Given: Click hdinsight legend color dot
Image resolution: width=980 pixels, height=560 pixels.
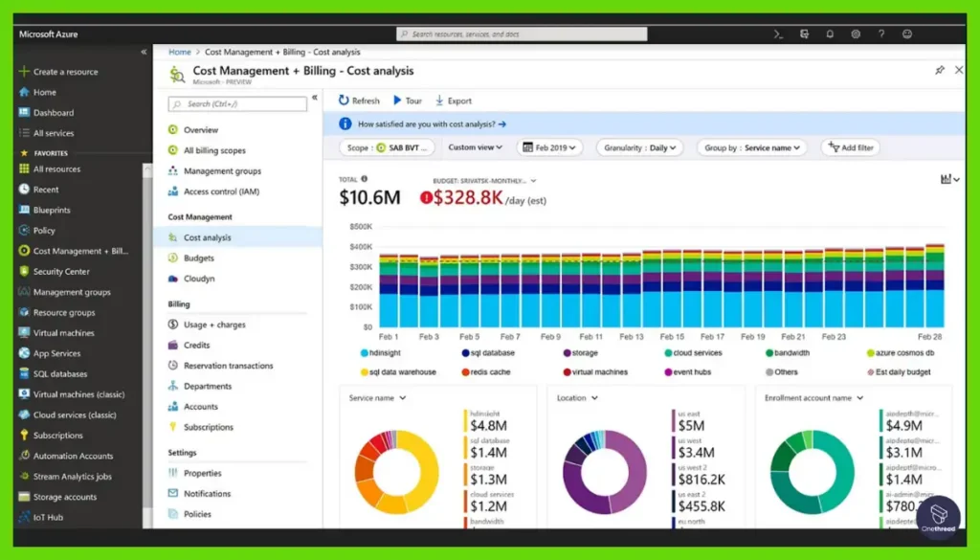Looking at the screenshot, I should [365, 353].
